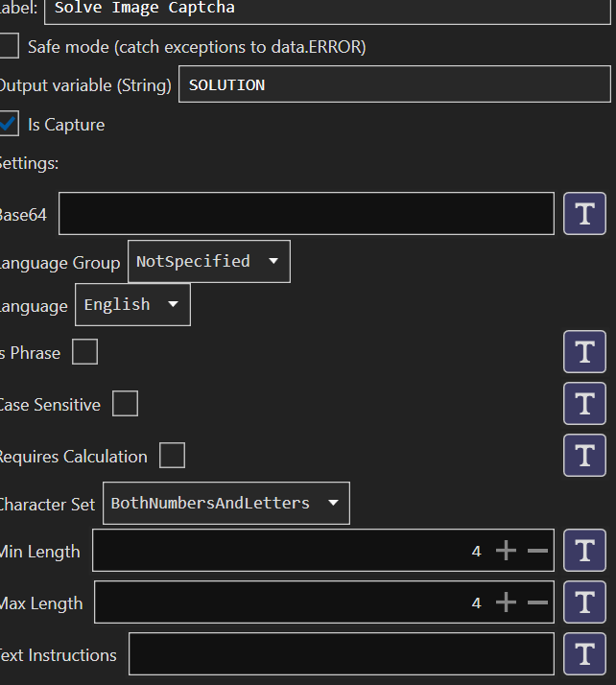Tick the Case Sensitive checkbox
The image size is (616, 685).
[125, 404]
